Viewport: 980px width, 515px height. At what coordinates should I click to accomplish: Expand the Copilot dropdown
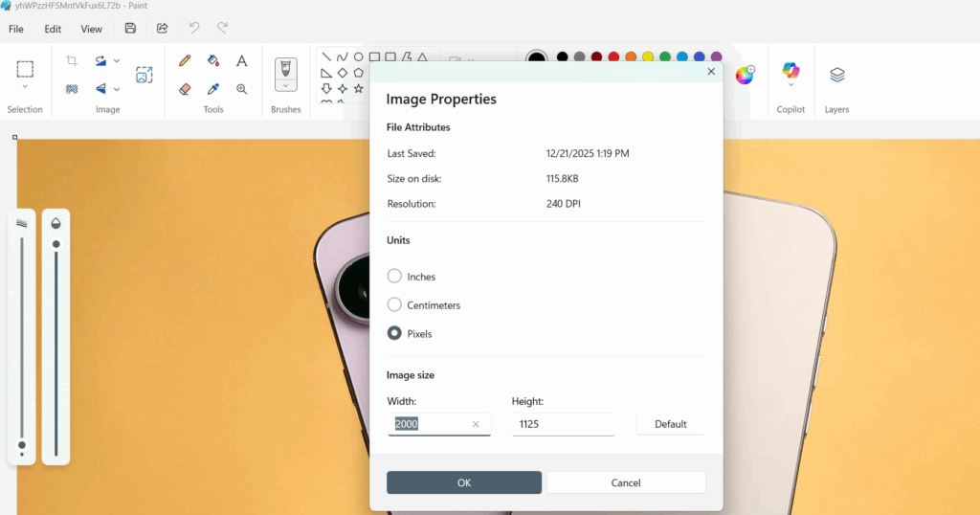(x=791, y=87)
